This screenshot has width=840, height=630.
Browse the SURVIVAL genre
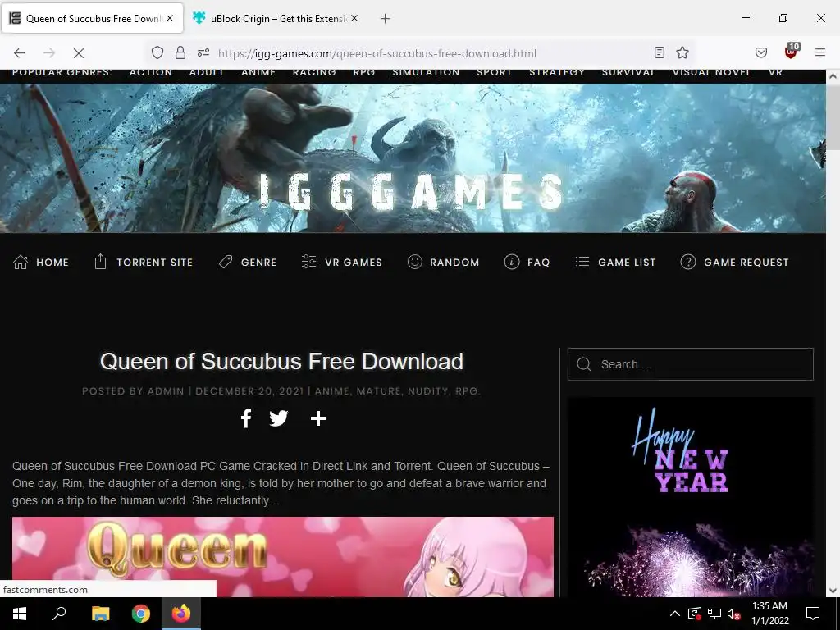628,72
